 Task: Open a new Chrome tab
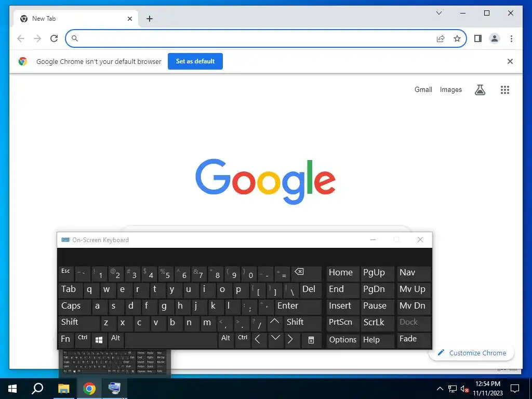pos(149,19)
